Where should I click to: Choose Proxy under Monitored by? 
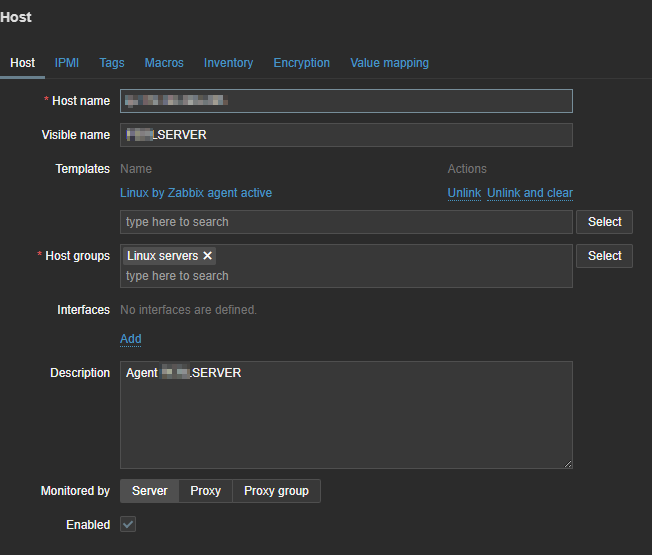(206, 491)
